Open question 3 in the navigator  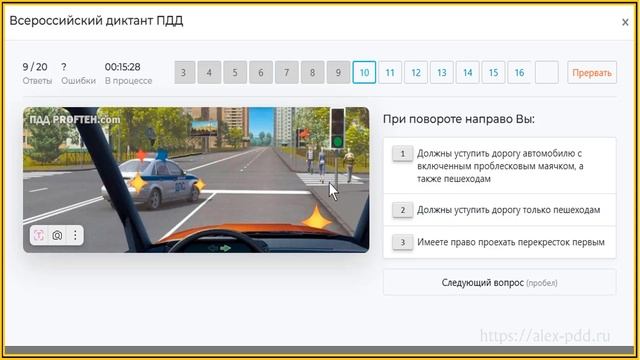[184, 72]
